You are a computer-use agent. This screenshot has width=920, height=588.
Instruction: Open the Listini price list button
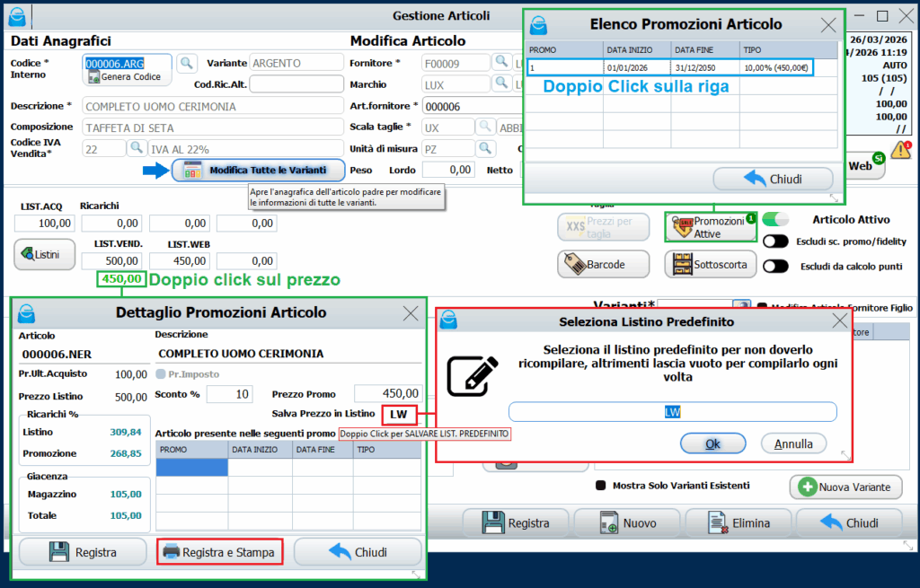click(x=45, y=255)
